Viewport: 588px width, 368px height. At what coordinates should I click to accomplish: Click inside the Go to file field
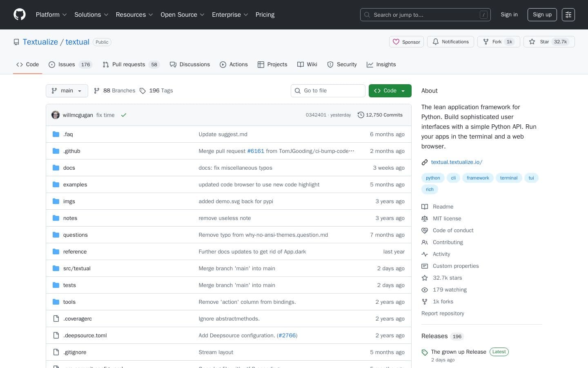(328, 90)
